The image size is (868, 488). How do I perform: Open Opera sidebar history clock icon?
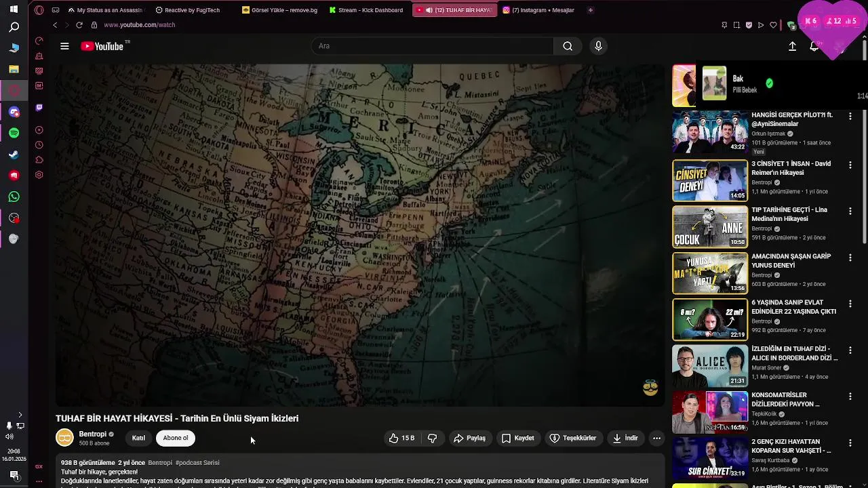click(39, 145)
